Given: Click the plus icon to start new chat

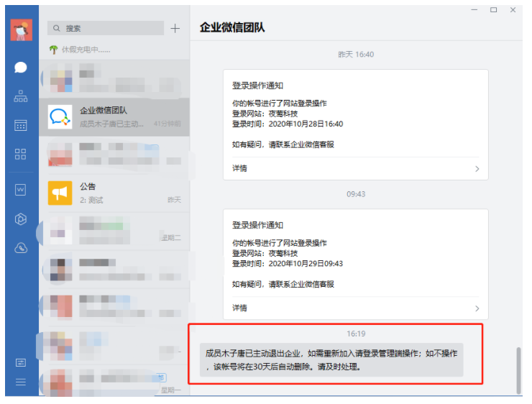Looking at the screenshot, I should [x=175, y=28].
